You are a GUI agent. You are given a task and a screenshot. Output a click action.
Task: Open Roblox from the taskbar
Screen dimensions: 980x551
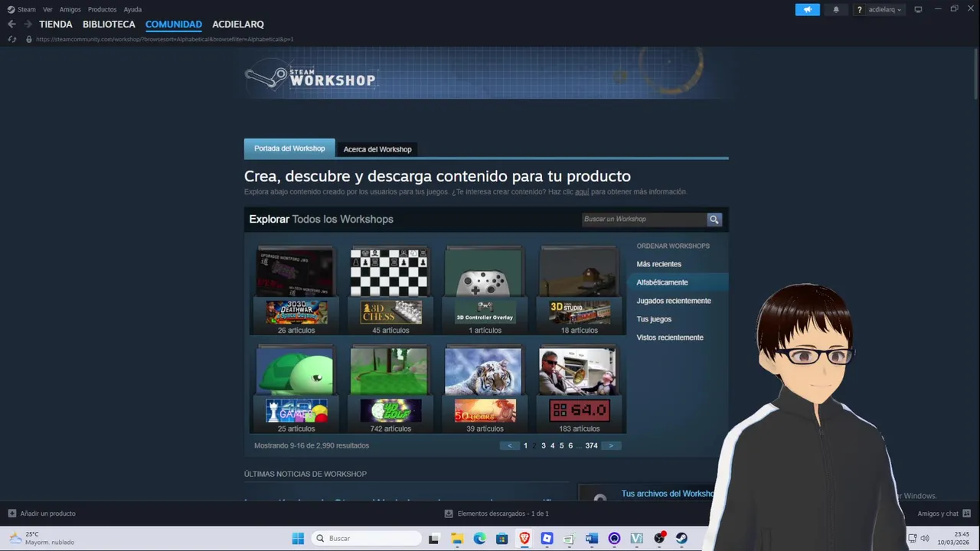click(547, 538)
